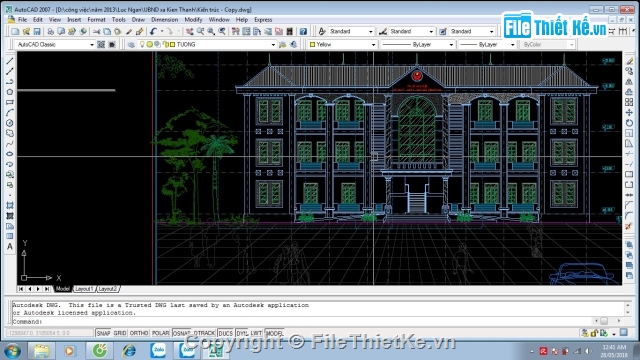The width and height of the screenshot is (640, 360).
Task: Open the Yellow color control dropdown
Action: tap(342, 44)
